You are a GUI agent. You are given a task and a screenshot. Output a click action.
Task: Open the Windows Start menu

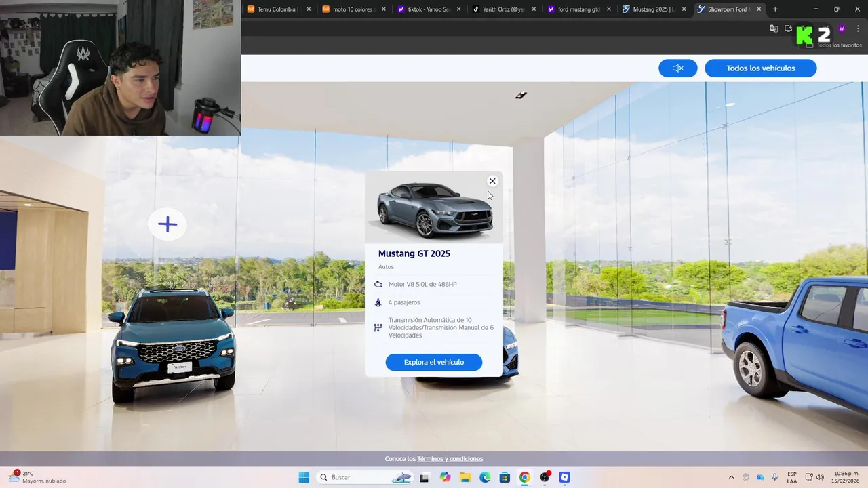304,477
